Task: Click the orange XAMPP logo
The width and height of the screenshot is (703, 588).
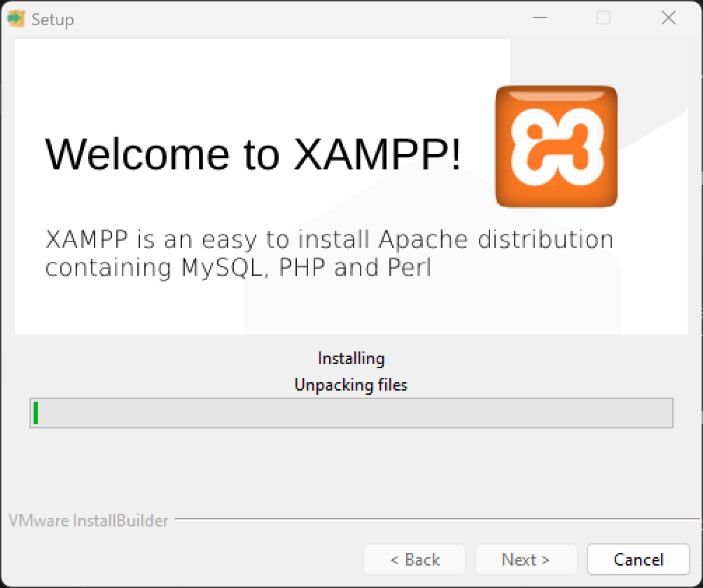Action: coord(556,146)
